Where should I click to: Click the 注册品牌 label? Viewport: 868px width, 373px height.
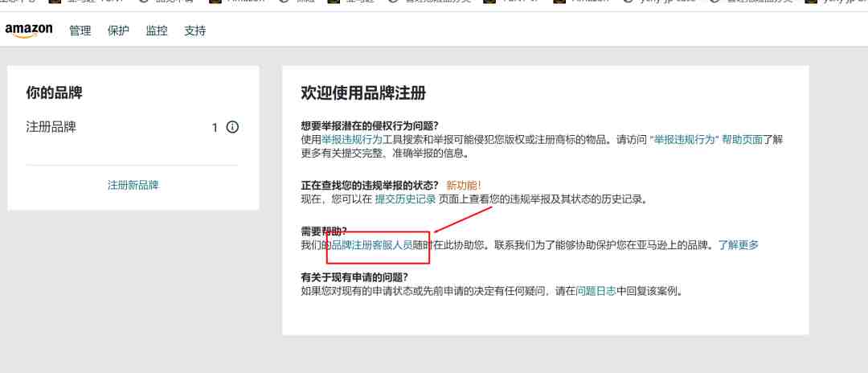(51, 127)
